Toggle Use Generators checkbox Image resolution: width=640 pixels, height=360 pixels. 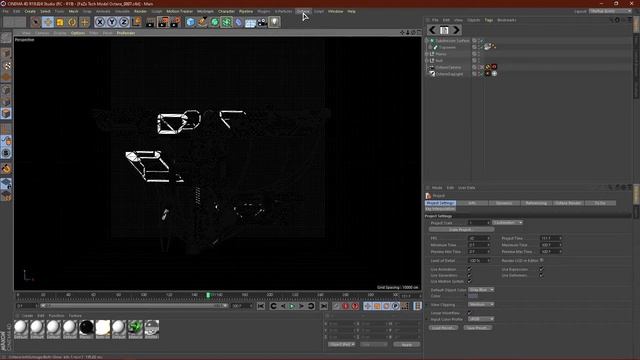469,276
